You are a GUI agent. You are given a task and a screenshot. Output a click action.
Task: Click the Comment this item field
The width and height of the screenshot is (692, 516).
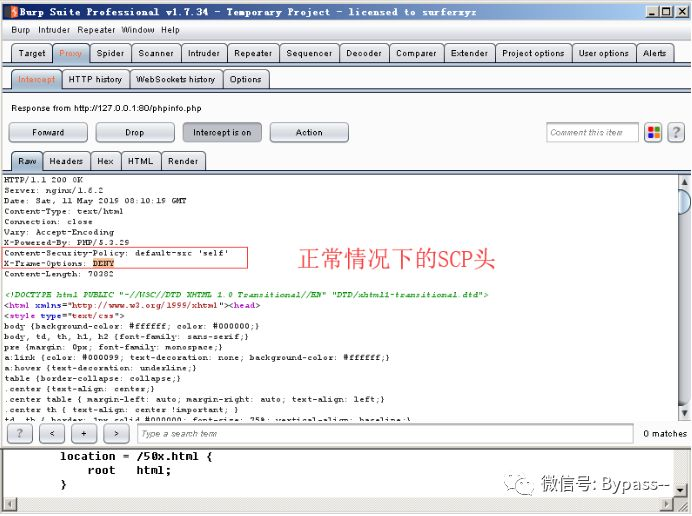coord(592,132)
